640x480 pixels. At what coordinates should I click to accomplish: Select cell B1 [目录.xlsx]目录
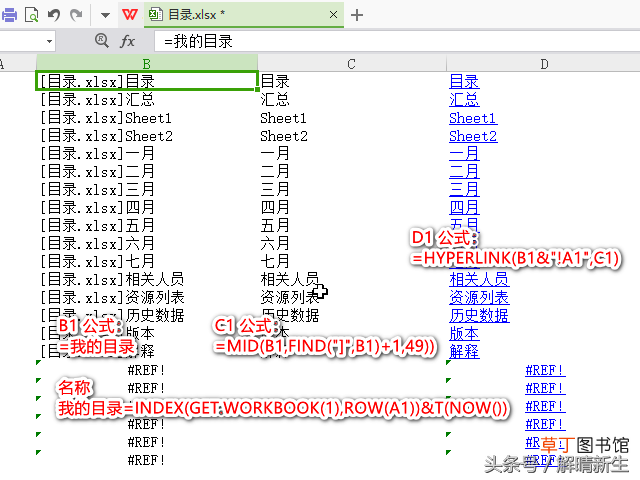tap(147, 81)
